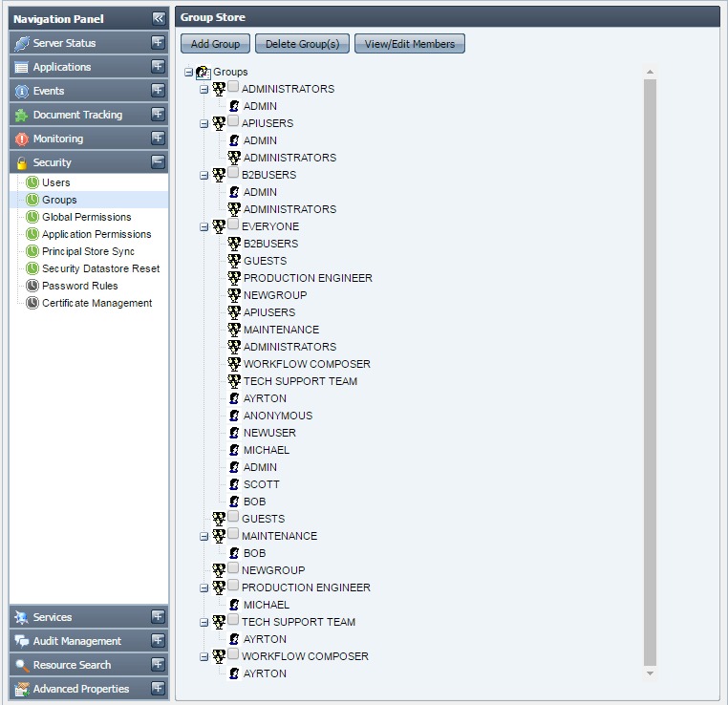Click the grey Certificate Management icon
728x705 pixels.
(32, 303)
